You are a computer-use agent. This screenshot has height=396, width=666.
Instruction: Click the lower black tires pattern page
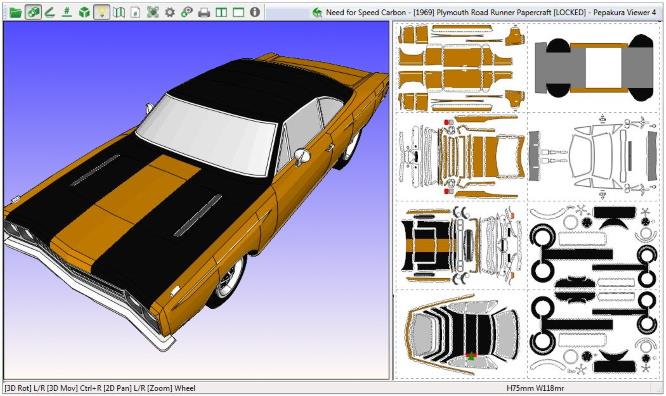pyautogui.click(x=594, y=334)
